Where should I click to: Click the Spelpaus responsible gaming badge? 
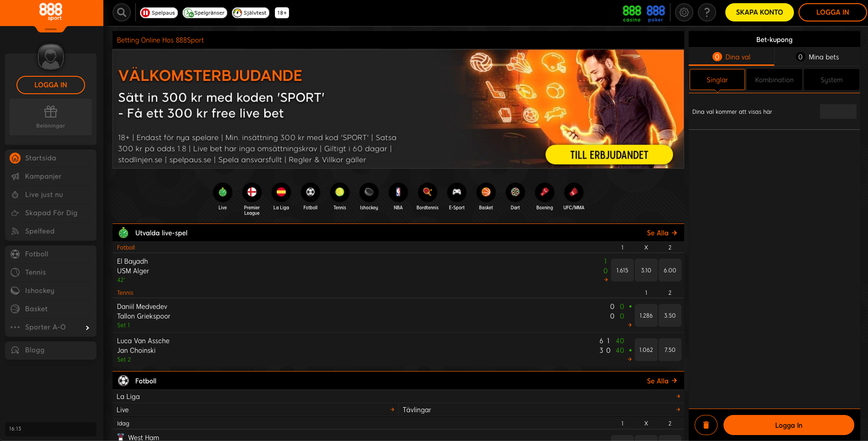(158, 13)
